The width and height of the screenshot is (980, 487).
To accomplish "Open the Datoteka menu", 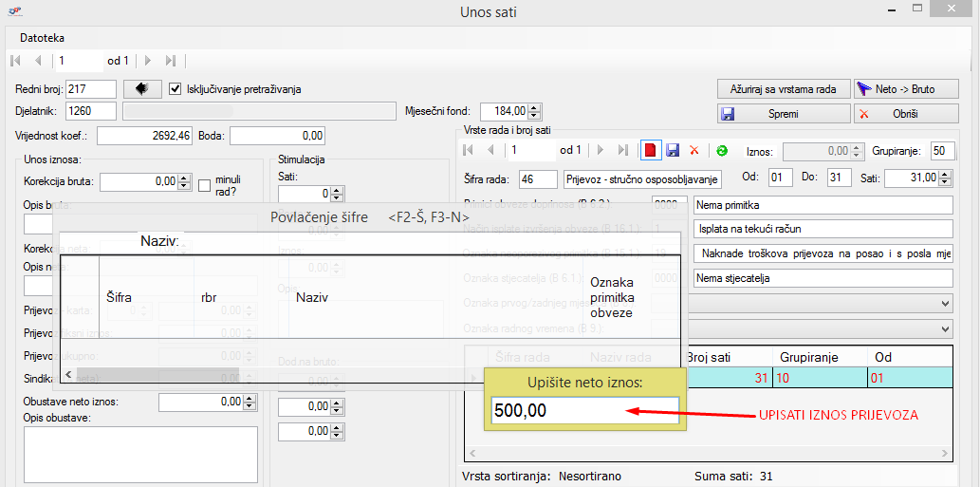I will point(43,38).
